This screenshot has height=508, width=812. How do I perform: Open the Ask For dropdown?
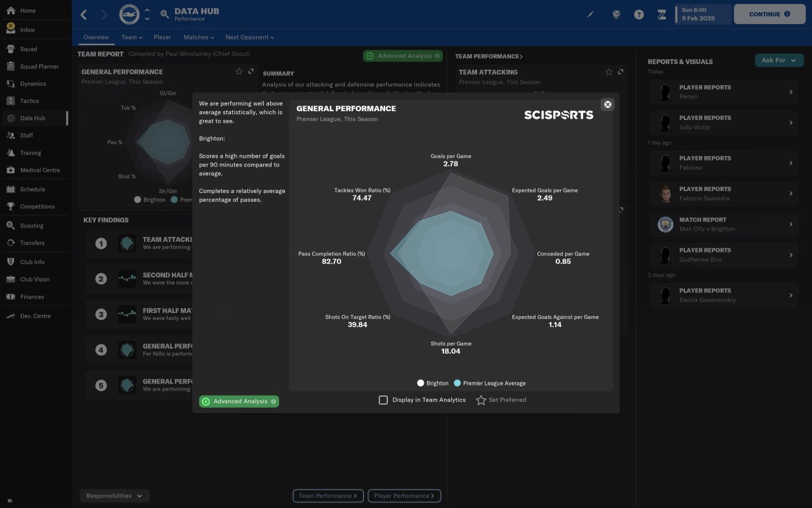tap(779, 60)
